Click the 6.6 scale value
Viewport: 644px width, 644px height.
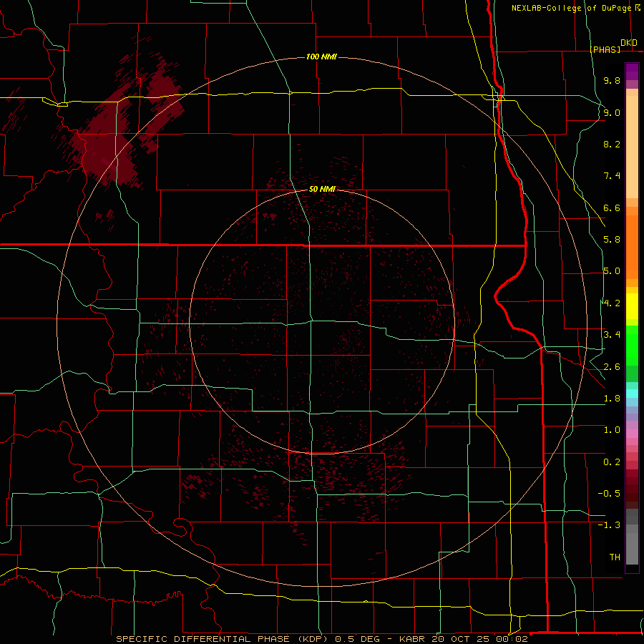point(612,208)
